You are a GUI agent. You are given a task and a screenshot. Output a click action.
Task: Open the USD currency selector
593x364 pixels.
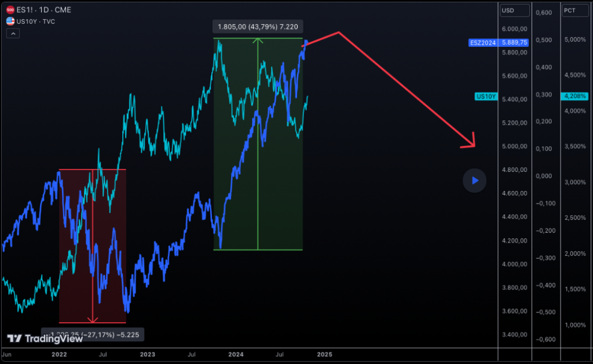(515, 10)
